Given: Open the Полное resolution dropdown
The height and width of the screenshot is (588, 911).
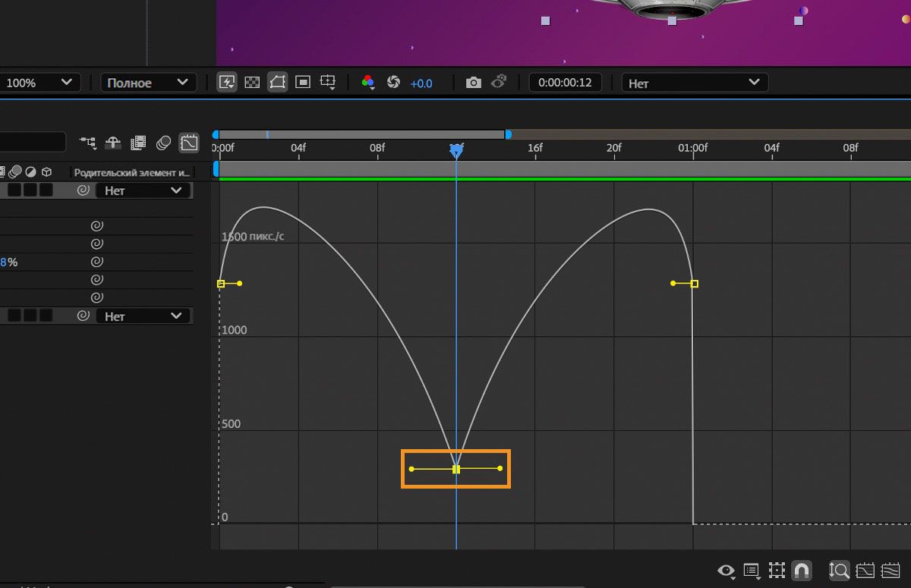Looking at the screenshot, I should (x=148, y=83).
